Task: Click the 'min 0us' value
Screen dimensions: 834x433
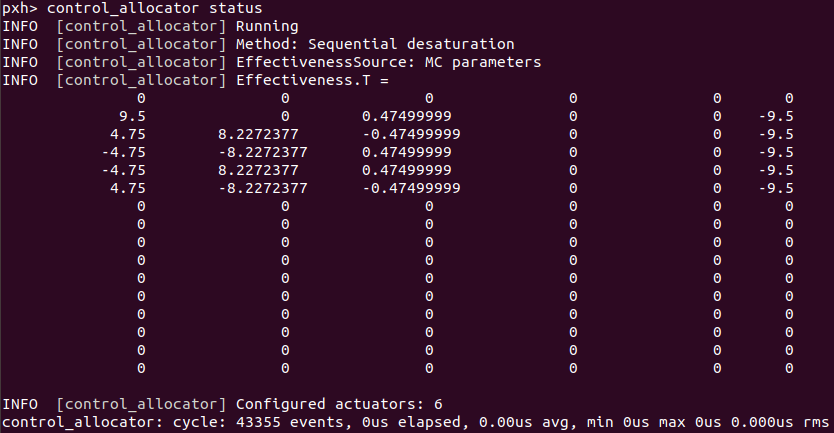Action: point(618,422)
